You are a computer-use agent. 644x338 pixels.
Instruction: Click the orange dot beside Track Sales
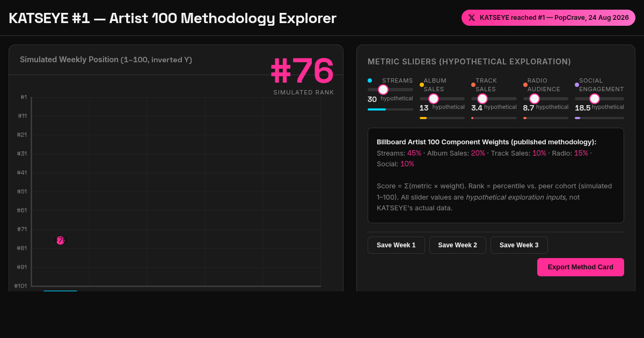tap(473, 85)
